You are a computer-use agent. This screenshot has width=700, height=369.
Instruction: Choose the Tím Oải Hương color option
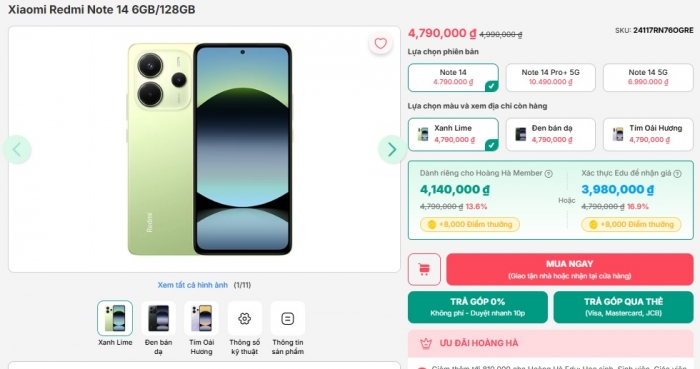click(x=648, y=134)
